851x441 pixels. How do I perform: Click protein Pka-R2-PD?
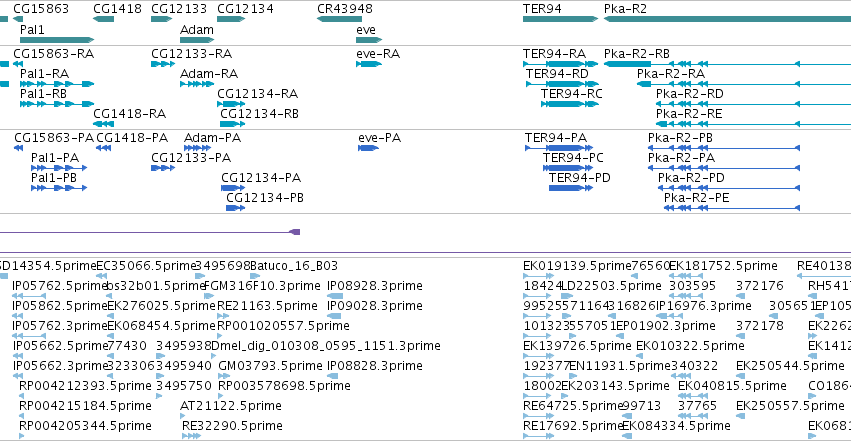point(691,178)
